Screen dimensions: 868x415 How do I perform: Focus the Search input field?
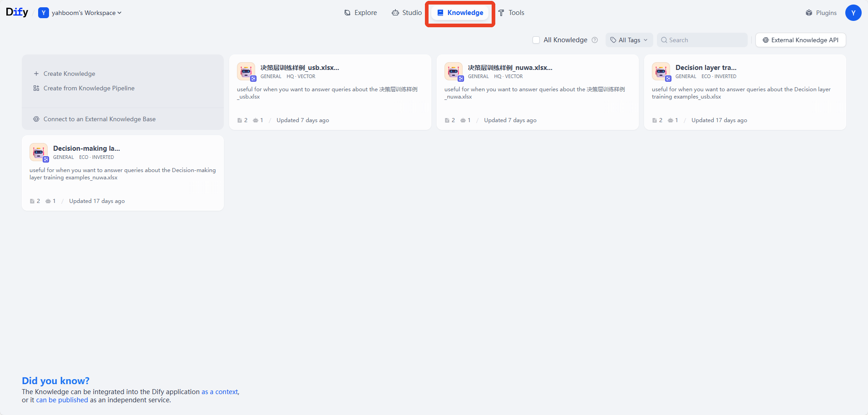point(702,40)
